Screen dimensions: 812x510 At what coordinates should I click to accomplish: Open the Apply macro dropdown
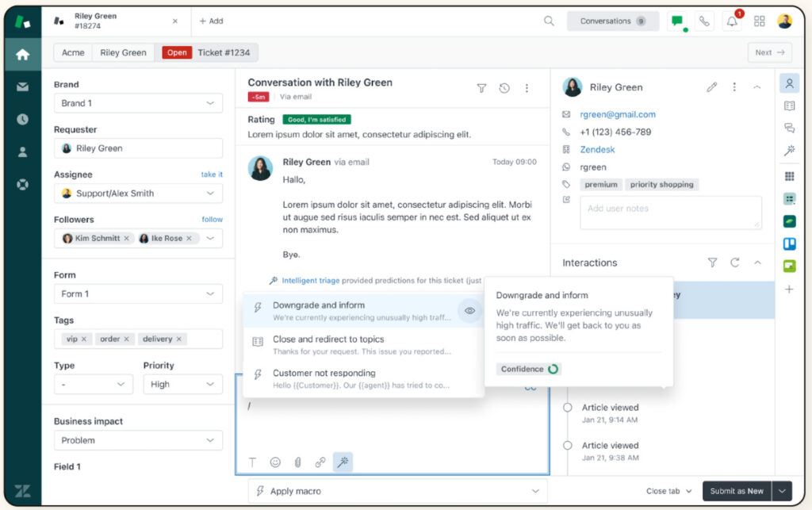[x=398, y=491]
